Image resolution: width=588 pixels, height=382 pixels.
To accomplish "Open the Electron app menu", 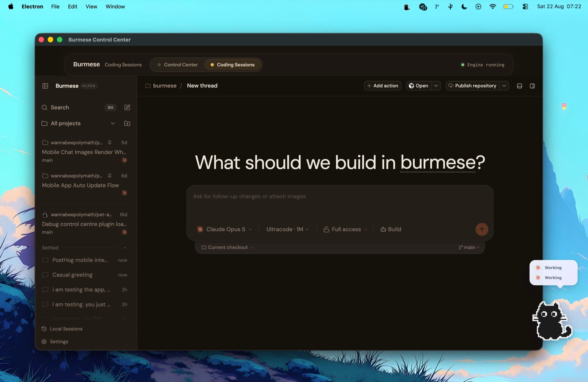I will pyautogui.click(x=32, y=6).
